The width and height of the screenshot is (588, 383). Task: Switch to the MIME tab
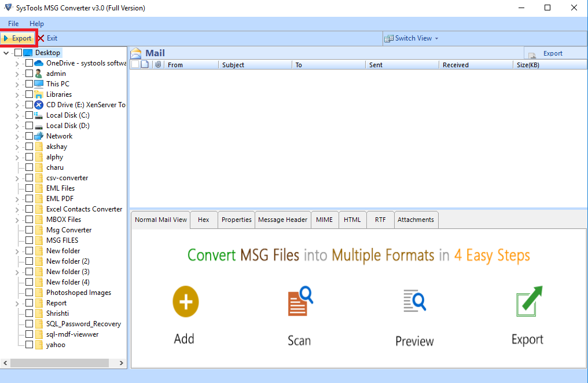[324, 220]
